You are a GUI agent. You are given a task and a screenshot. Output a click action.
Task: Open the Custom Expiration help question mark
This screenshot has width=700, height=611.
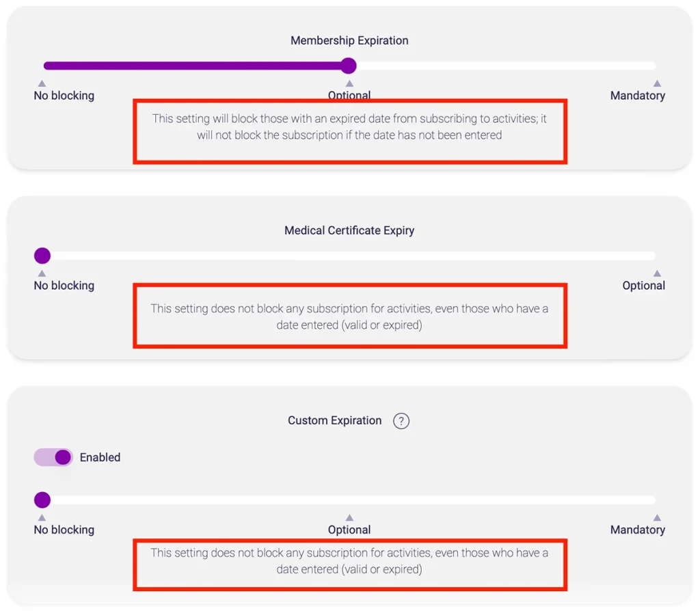(x=401, y=421)
